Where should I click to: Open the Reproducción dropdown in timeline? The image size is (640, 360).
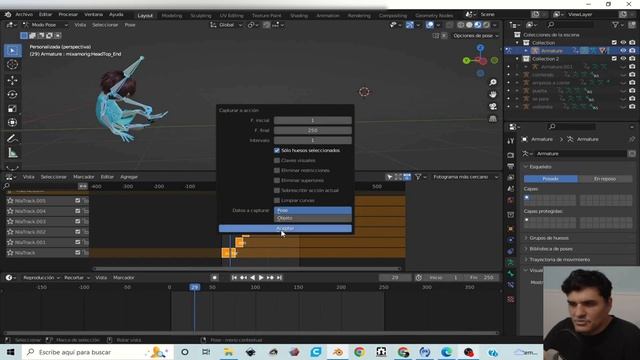[x=41, y=278]
